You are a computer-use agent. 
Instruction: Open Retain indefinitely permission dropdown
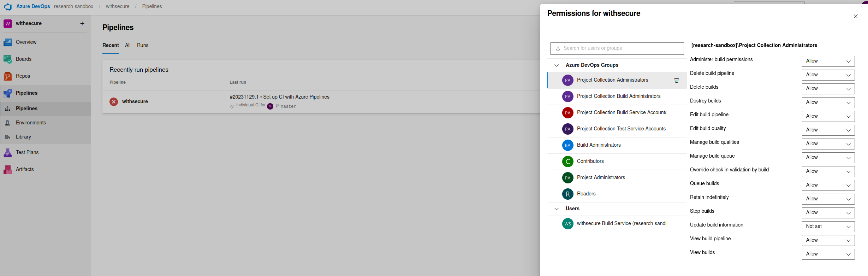click(x=828, y=199)
